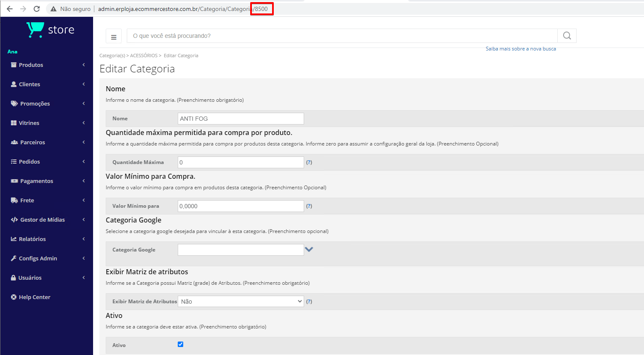Viewport: 644px width, 355px height.
Task: Click the browser forward arrow
Action: (x=23, y=9)
